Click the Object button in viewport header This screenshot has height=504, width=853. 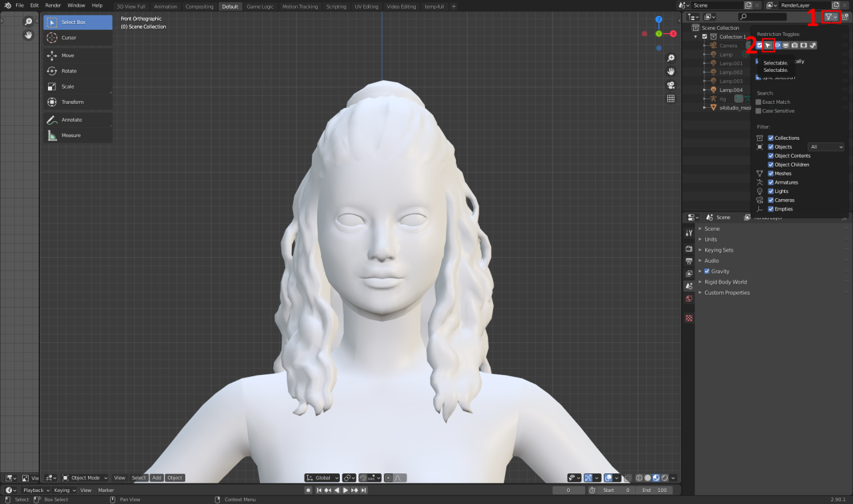175,478
